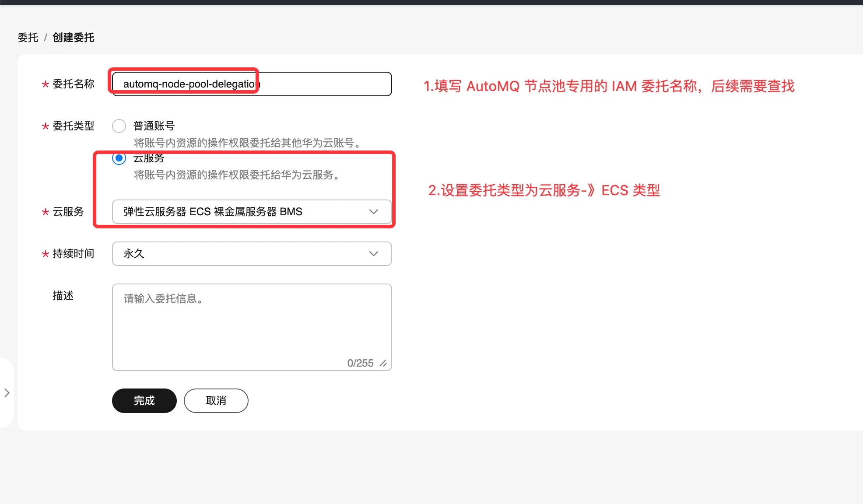This screenshot has width=863, height=504.
Task: Click the 创建委托 breadcrumb text
Action: (x=74, y=38)
